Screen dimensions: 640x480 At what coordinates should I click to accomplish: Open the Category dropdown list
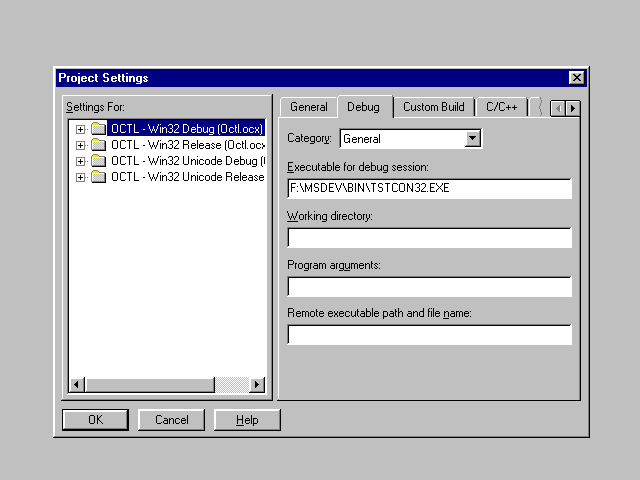pyautogui.click(x=473, y=139)
